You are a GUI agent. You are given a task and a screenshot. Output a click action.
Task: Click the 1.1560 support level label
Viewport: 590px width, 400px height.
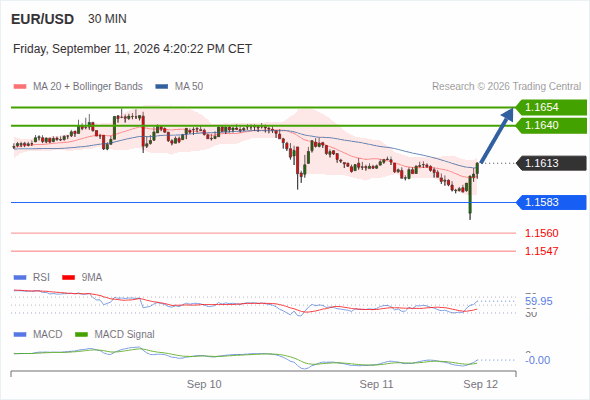(541, 233)
